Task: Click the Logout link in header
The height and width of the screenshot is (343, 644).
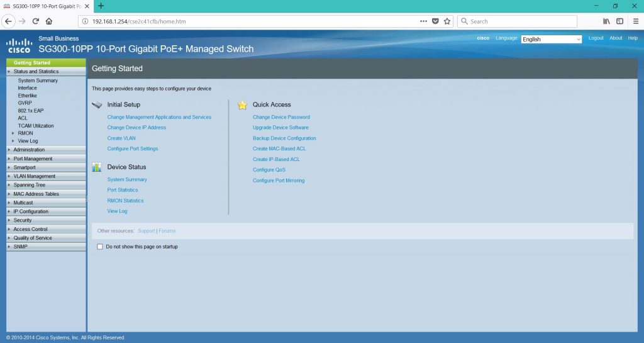Action: coord(596,38)
